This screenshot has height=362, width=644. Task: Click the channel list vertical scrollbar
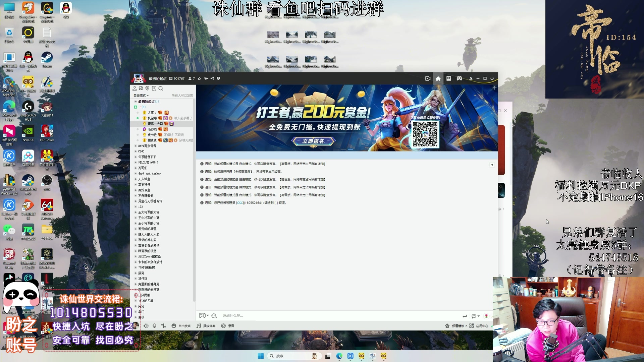point(194,201)
